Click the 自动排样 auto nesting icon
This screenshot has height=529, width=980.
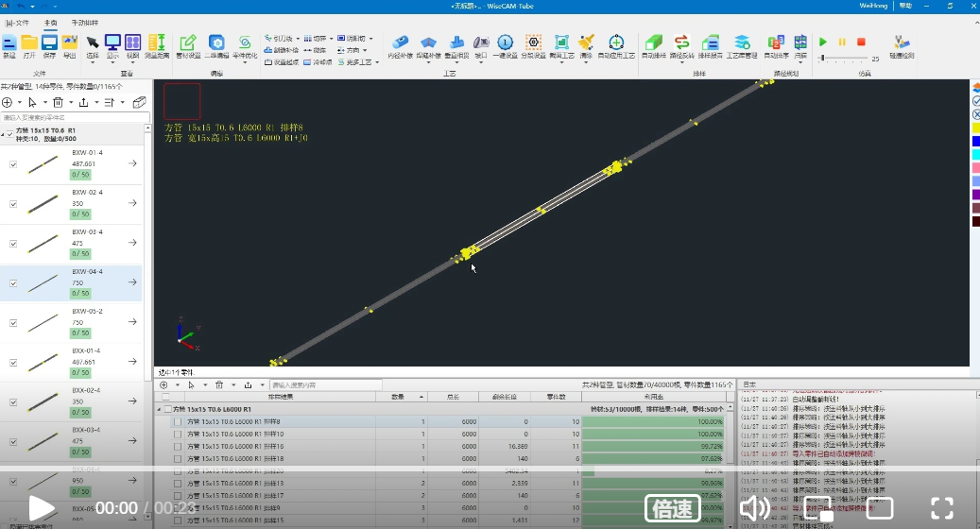[x=652, y=45]
